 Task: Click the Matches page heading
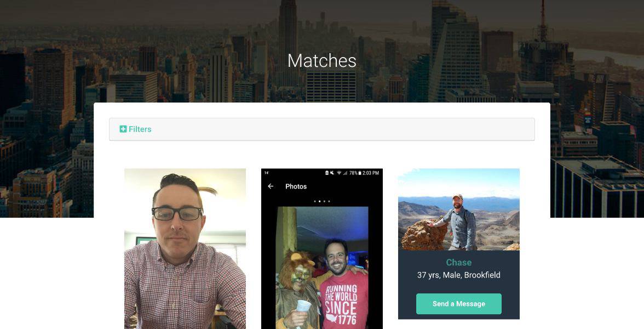click(322, 61)
